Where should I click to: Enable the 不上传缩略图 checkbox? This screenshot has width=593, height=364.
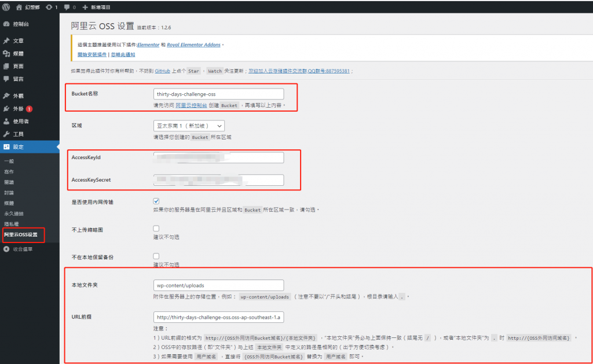pos(156,229)
